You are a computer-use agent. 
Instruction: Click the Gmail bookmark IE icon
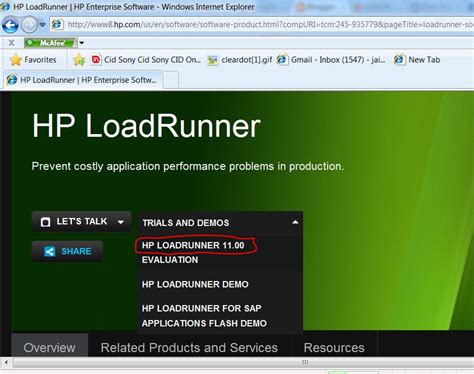(x=282, y=60)
